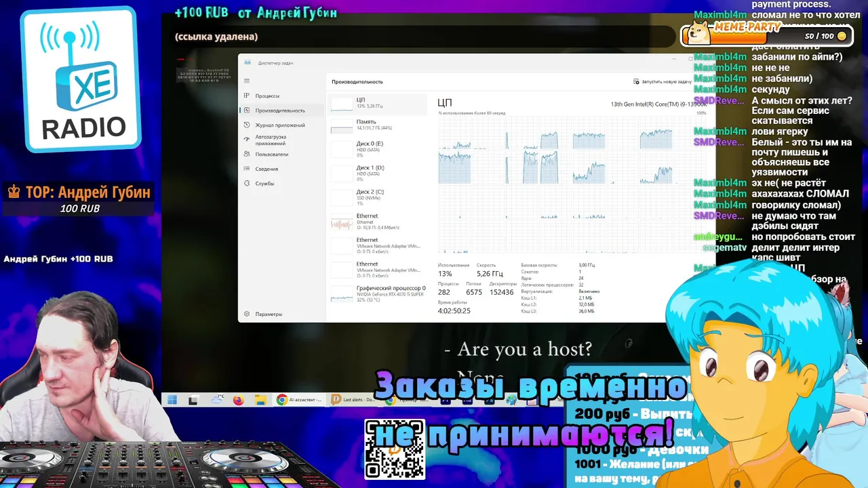Select Графический процессор 0 RTX 4070 entry

tap(378, 293)
